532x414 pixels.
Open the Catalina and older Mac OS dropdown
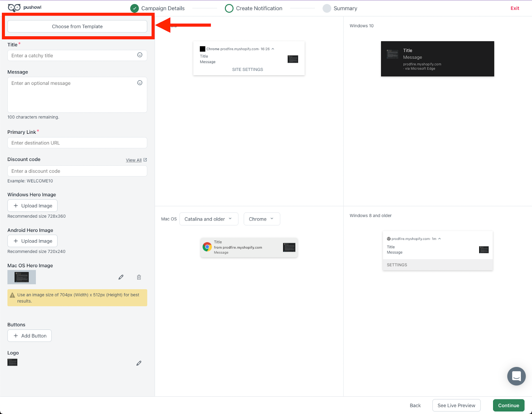point(208,219)
